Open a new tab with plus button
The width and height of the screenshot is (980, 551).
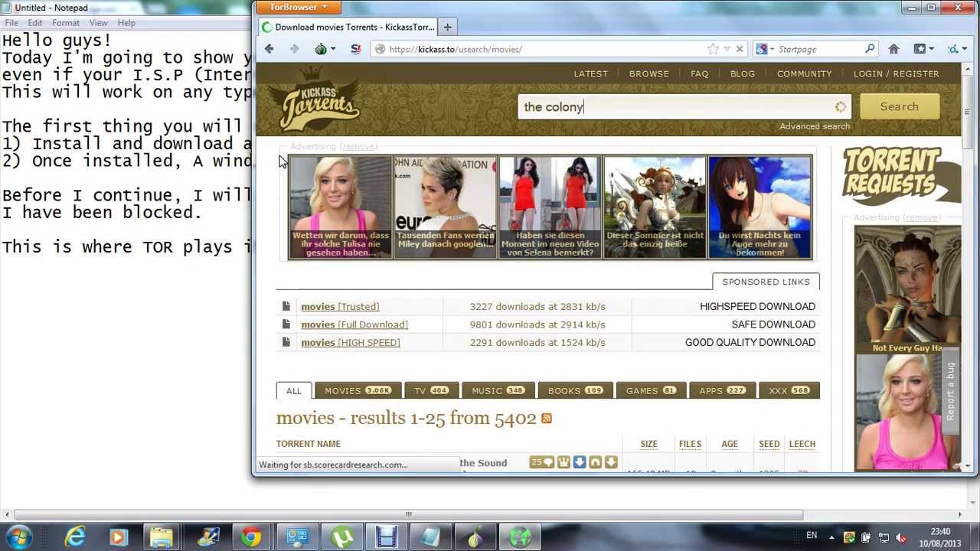pos(447,27)
